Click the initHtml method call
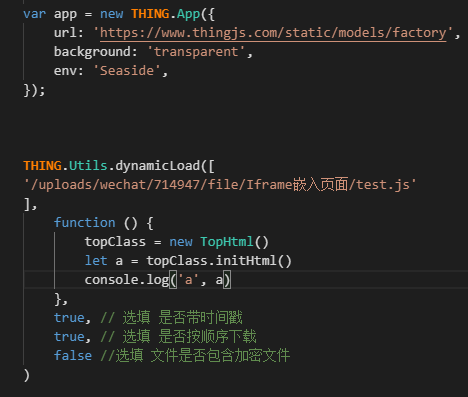 pos(246,261)
